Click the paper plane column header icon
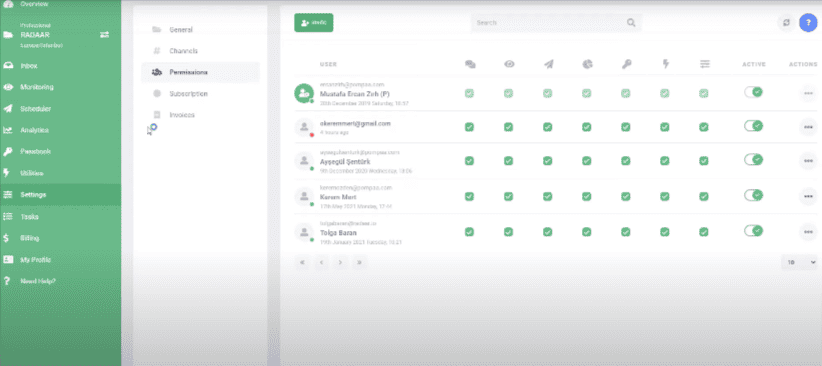This screenshot has height=366, width=822. 548,64
